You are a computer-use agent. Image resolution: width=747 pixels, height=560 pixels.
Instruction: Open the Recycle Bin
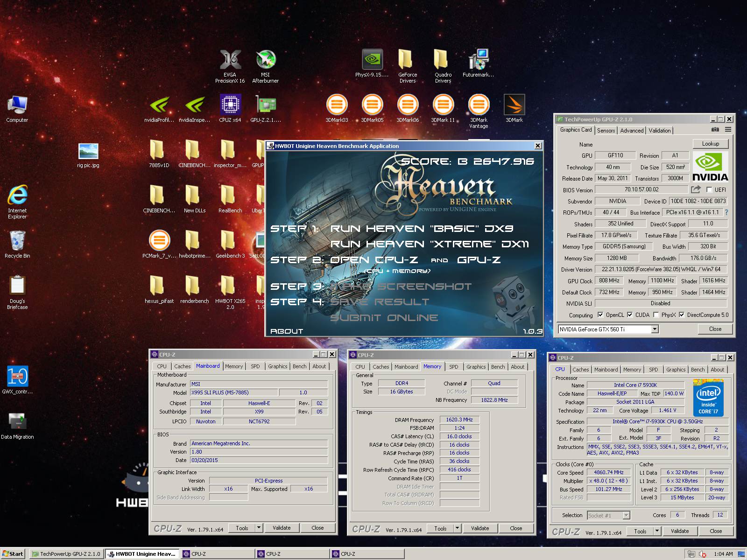[x=17, y=244]
